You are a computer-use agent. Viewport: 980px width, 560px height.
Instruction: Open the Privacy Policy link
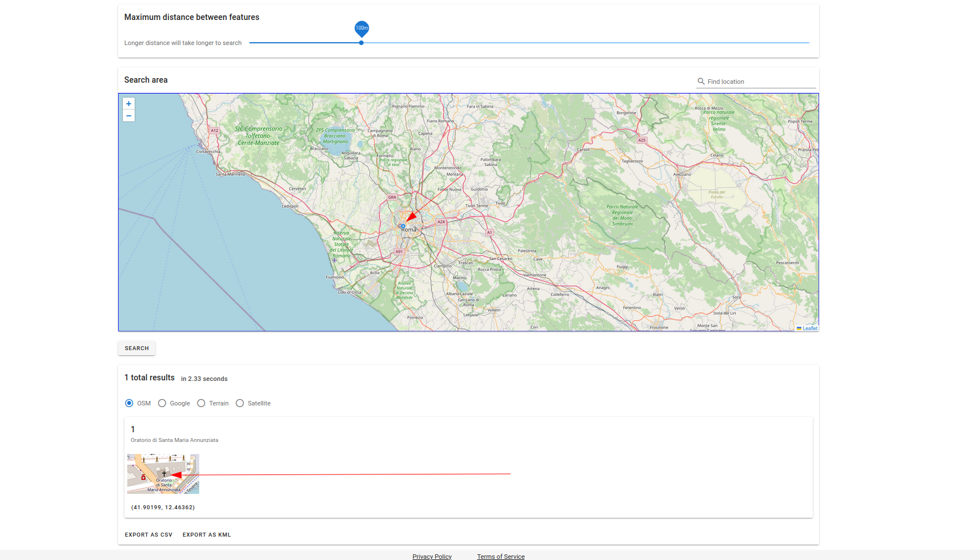tap(432, 557)
